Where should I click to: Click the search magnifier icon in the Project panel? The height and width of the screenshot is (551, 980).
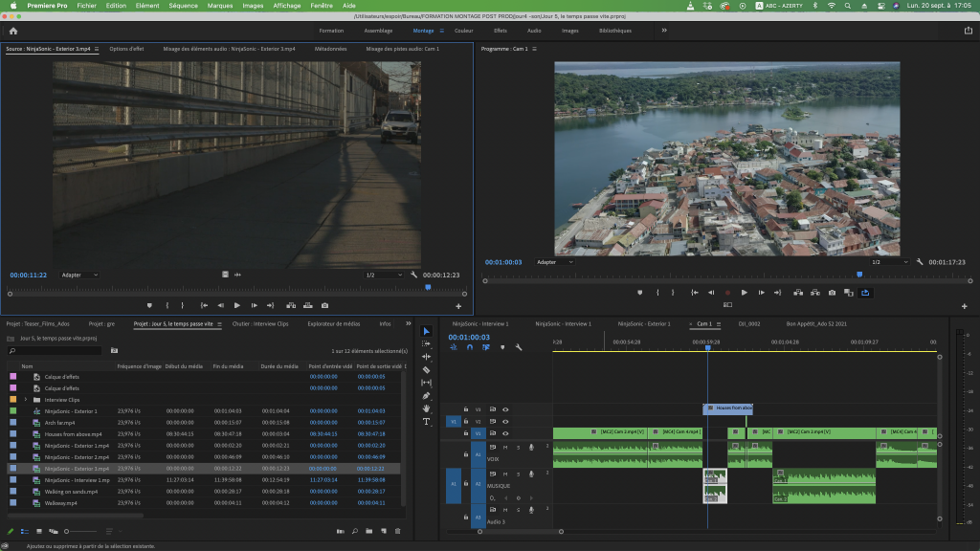[355, 530]
